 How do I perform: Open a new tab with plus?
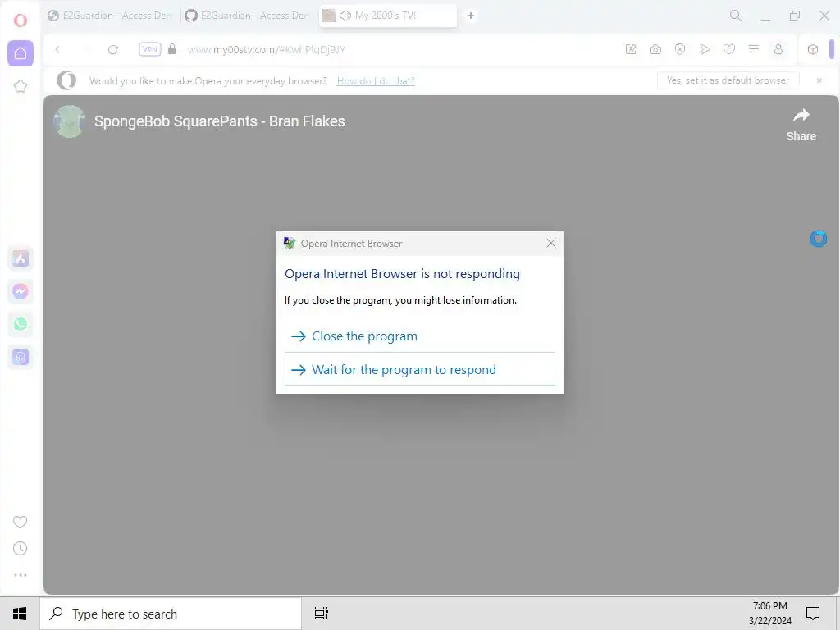click(470, 16)
